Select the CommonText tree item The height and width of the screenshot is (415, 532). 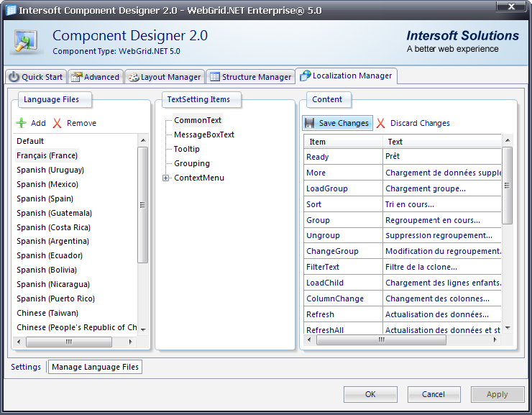(198, 120)
